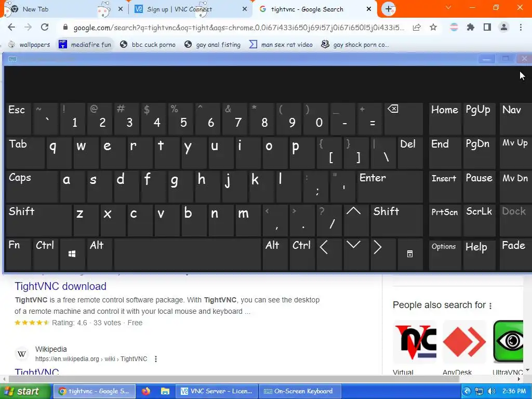Click the Enter key on keyboard
Screen dimensions: 532x399
pyautogui.click(x=390, y=187)
